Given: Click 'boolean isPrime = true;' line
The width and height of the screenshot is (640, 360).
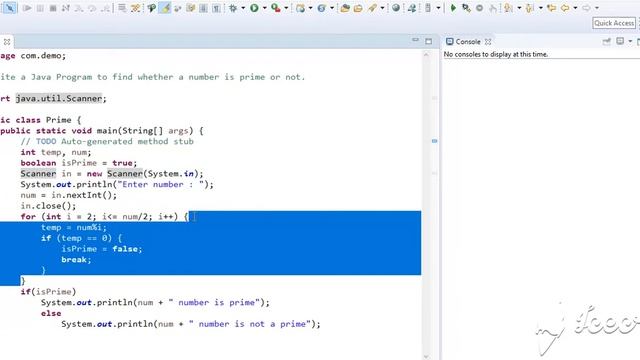Looking at the screenshot, I should click(x=79, y=163).
